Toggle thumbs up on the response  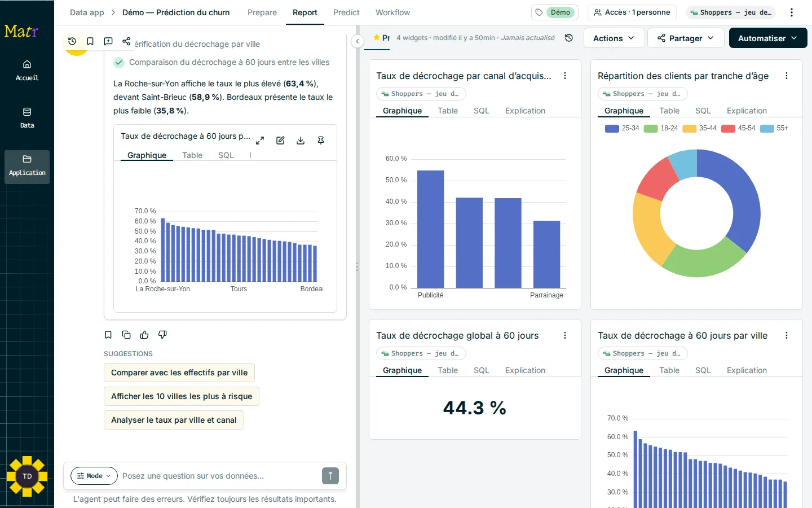(144, 335)
